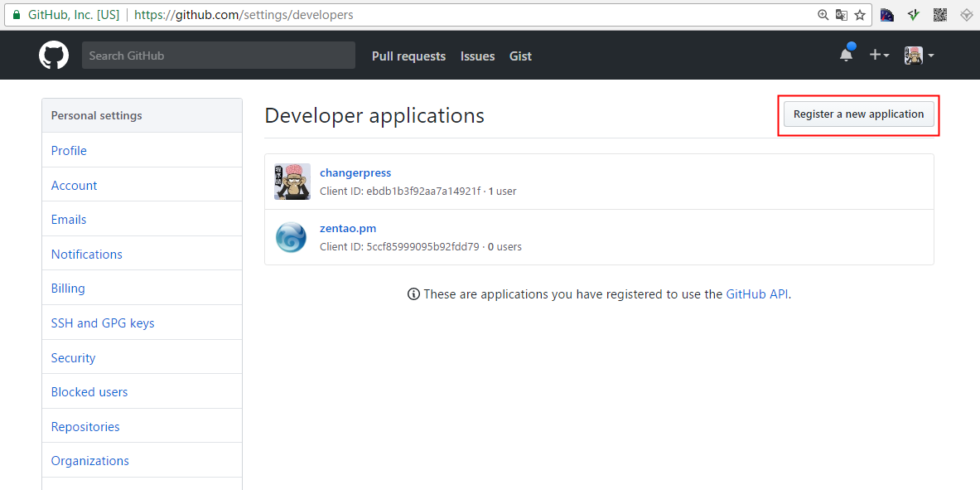The height and width of the screenshot is (490, 980).
Task: Open the notifications bell icon
Action: click(x=846, y=56)
